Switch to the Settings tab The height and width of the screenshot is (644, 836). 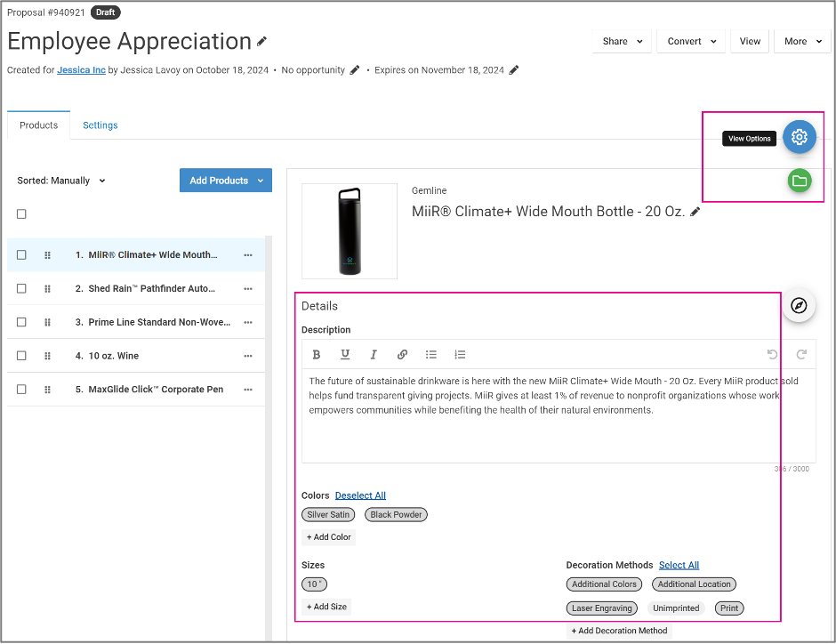pyautogui.click(x=100, y=125)
